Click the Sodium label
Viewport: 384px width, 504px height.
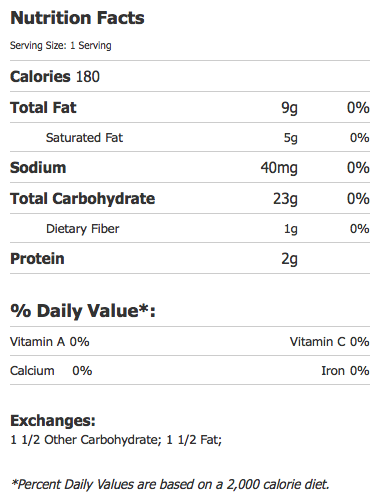(x=38, y=167)
